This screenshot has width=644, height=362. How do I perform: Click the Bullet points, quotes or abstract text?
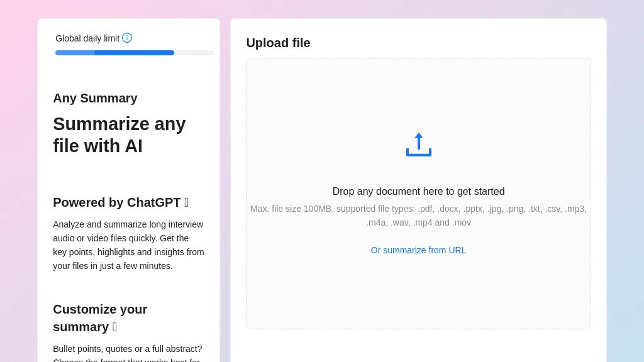pos(128,349)
